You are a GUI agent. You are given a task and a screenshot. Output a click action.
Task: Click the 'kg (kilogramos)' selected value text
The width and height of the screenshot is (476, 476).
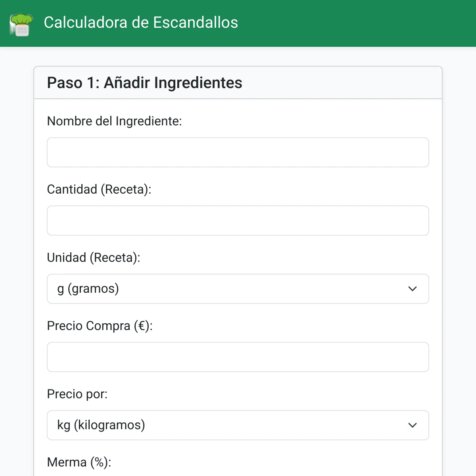point(101,425)
